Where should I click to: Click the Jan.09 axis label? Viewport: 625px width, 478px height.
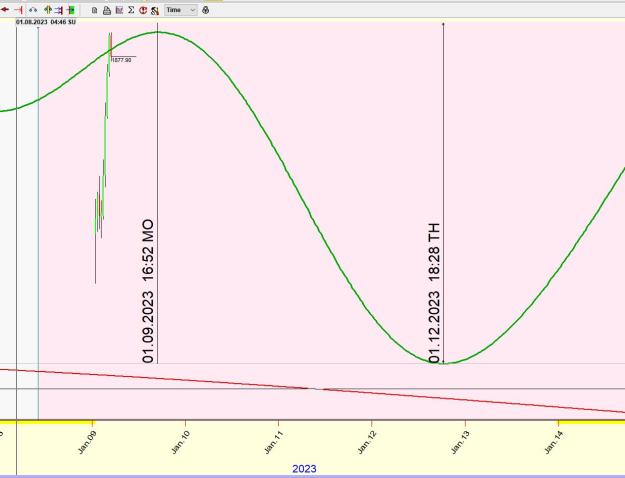(x=87, y=442)
